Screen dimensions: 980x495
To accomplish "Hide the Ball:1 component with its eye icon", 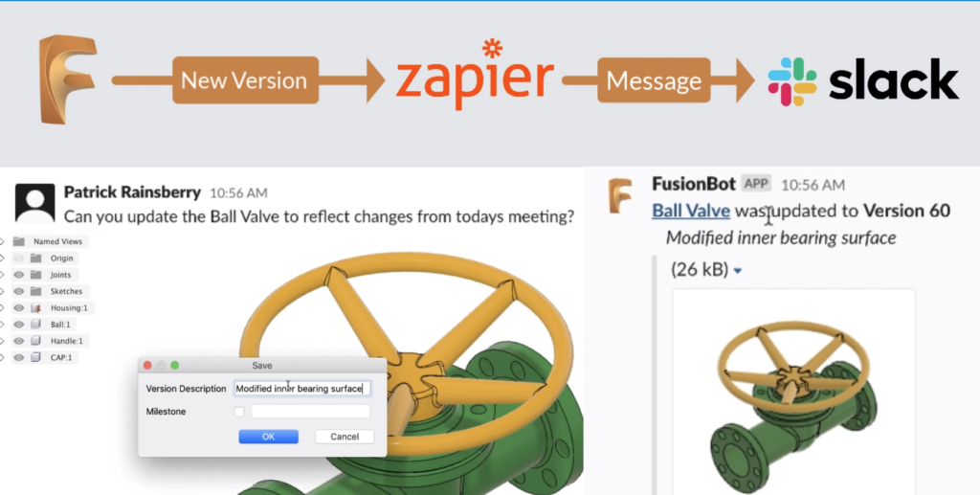I will 19,325.
